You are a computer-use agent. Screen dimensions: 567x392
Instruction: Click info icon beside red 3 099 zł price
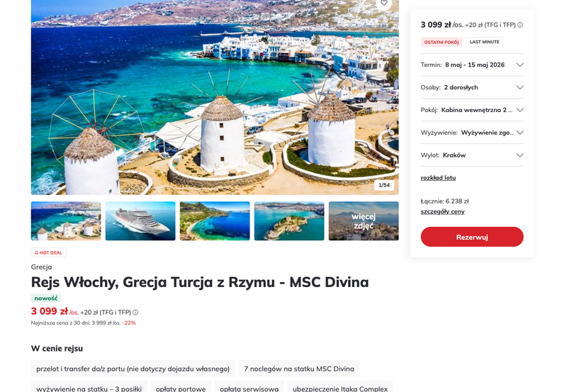135,313
